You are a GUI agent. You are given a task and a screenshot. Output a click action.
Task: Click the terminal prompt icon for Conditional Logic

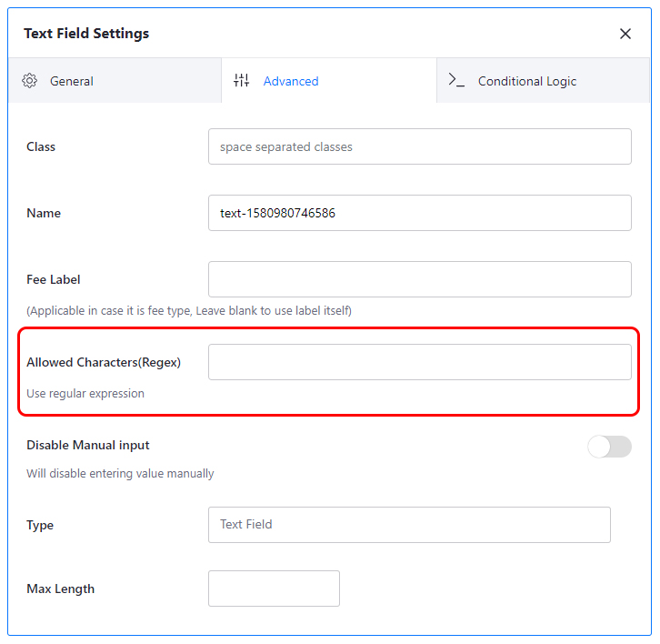(x=456, y=80)
